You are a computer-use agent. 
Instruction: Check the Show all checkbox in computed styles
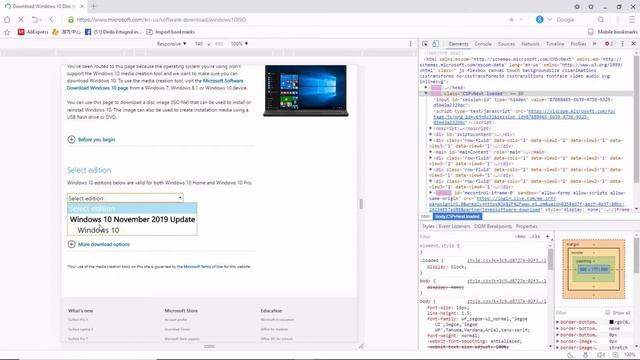(608, 313)
